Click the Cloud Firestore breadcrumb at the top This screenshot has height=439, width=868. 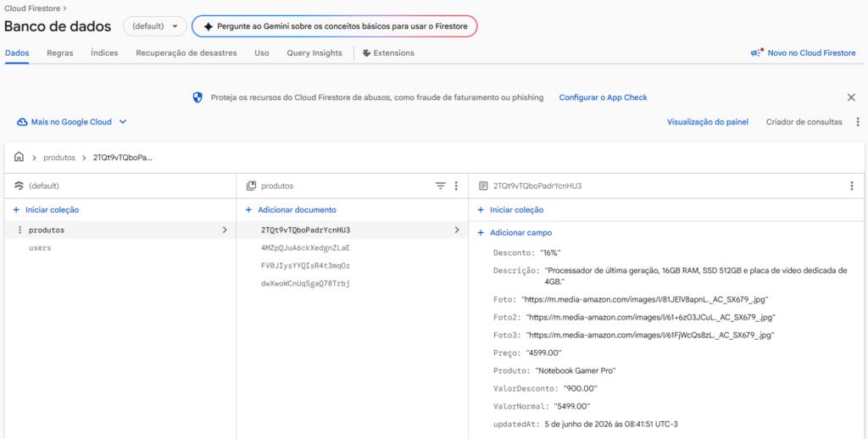(x=32, y=8)
